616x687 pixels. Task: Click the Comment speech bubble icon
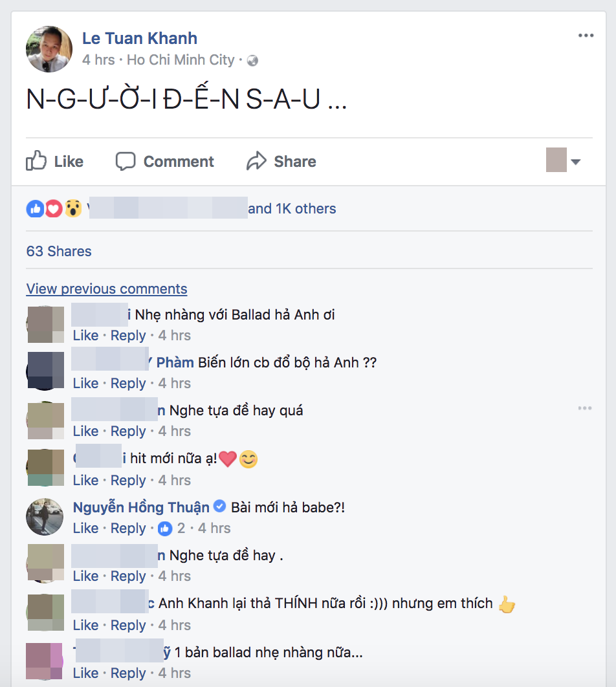(x=126, y=161)
